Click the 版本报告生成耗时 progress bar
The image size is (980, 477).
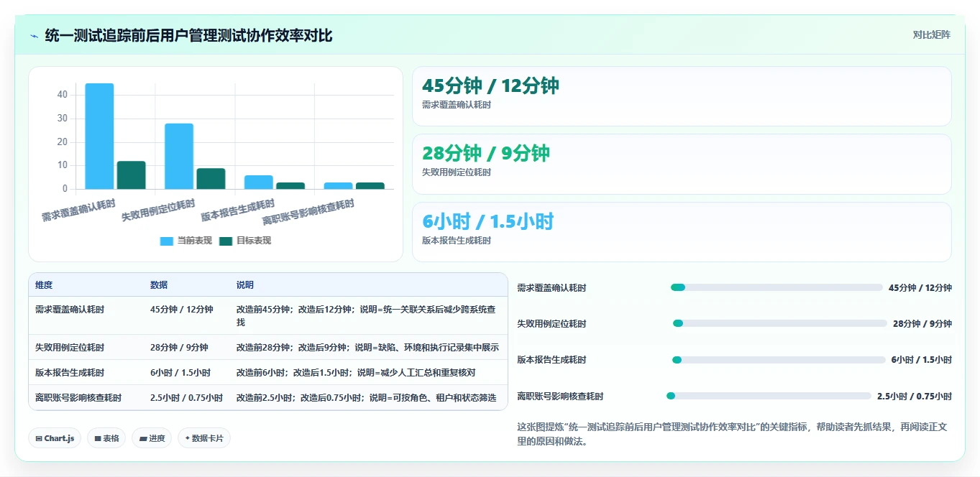pos(779,359)
